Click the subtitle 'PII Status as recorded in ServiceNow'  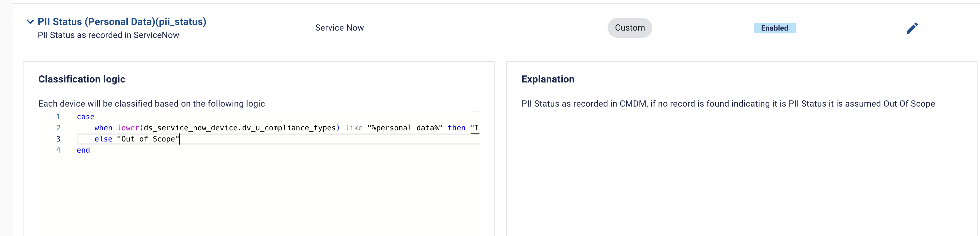point(108,35)
